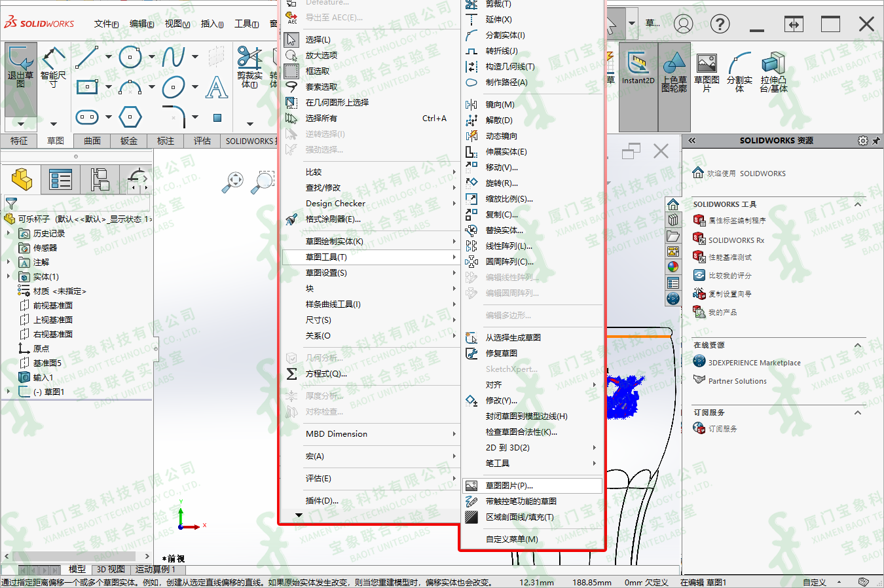Click the 草图图片 toolbar icon
The height and width of the screenshot is (588, 884).
[x=707, y=72]
